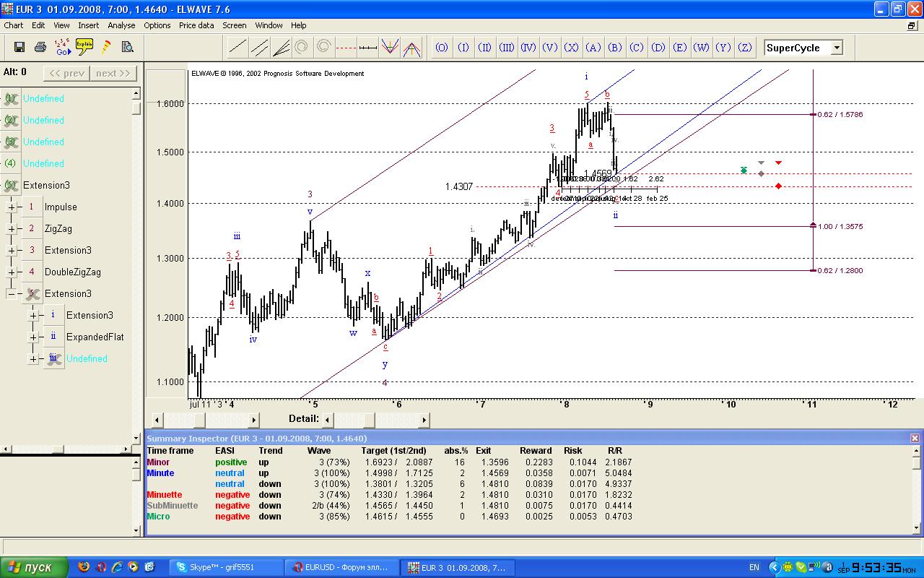Open the document magnifier inspector icon
The width and height of the screenshot is (924, 578).
click(128, 48)
